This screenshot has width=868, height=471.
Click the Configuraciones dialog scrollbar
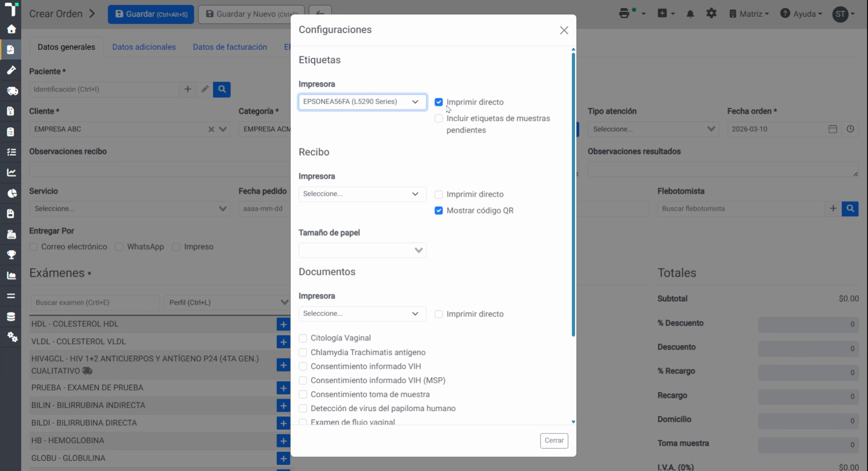point(573,195)
